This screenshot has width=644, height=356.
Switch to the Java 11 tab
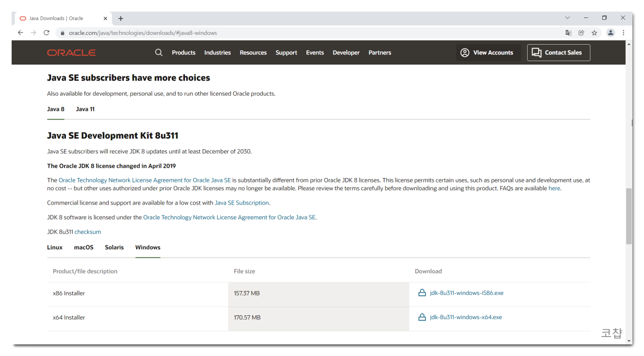click(85, 109)
